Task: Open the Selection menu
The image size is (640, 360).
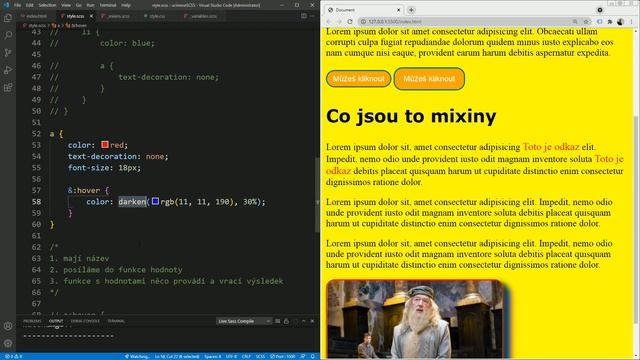Action: [x=47, y=5]
